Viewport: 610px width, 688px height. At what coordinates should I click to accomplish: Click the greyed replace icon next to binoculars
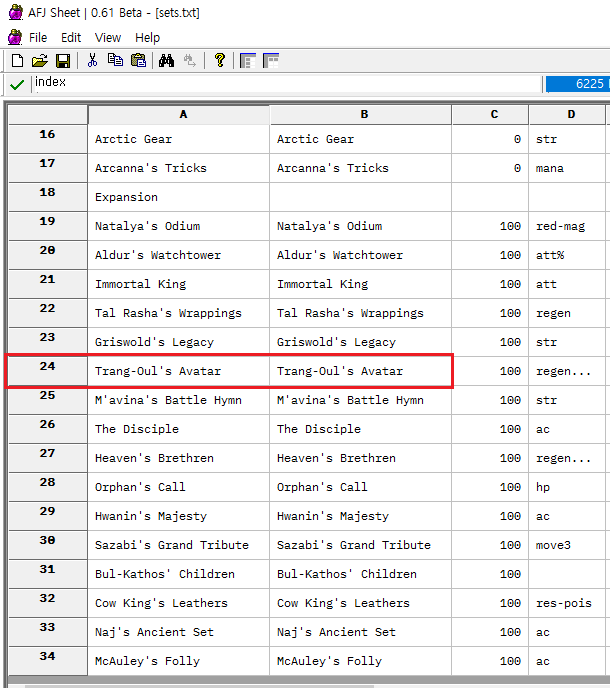[190, 61]
